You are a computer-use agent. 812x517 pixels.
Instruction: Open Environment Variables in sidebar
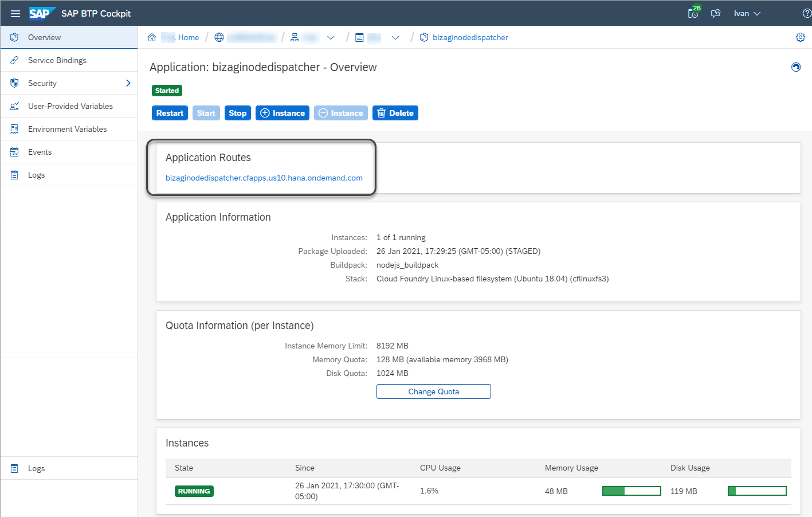pos(69,129)
